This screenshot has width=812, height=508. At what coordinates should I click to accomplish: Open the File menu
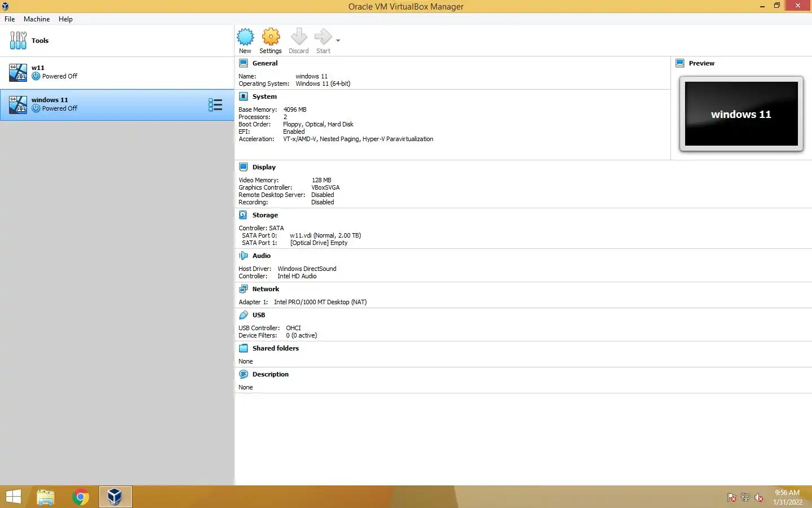[10, 19]
